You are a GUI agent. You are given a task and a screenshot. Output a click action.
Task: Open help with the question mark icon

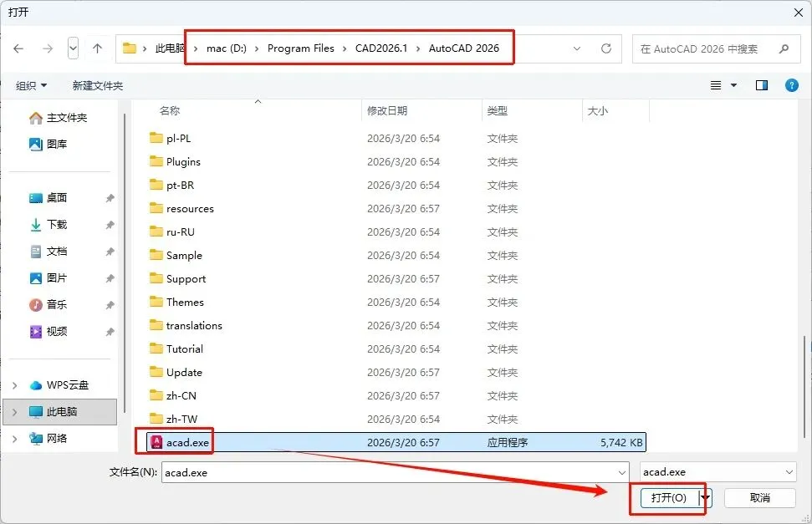pyautogui.click(x=791, y=85)
